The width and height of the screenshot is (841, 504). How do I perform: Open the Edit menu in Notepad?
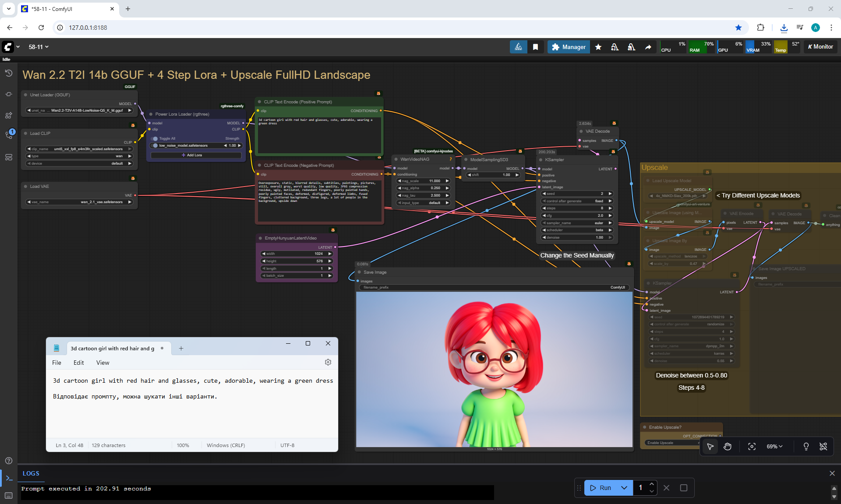point(78,363)
